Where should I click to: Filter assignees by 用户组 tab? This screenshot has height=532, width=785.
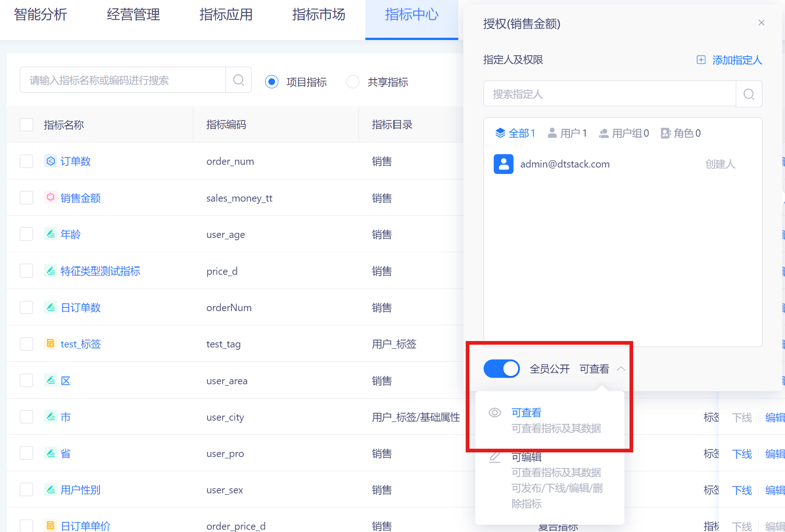click(x=623, y=133)
